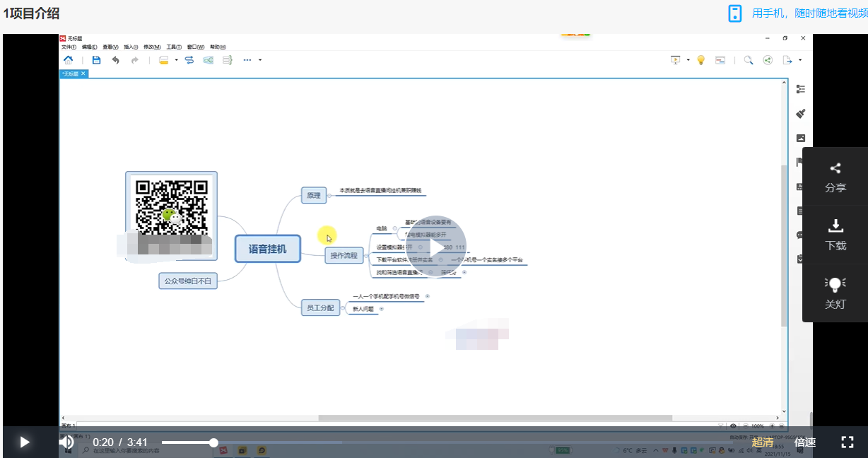868x458 pixels.
Task: Click the XMind canvas vertical scrollbar
Action: [x=783, y=245]
